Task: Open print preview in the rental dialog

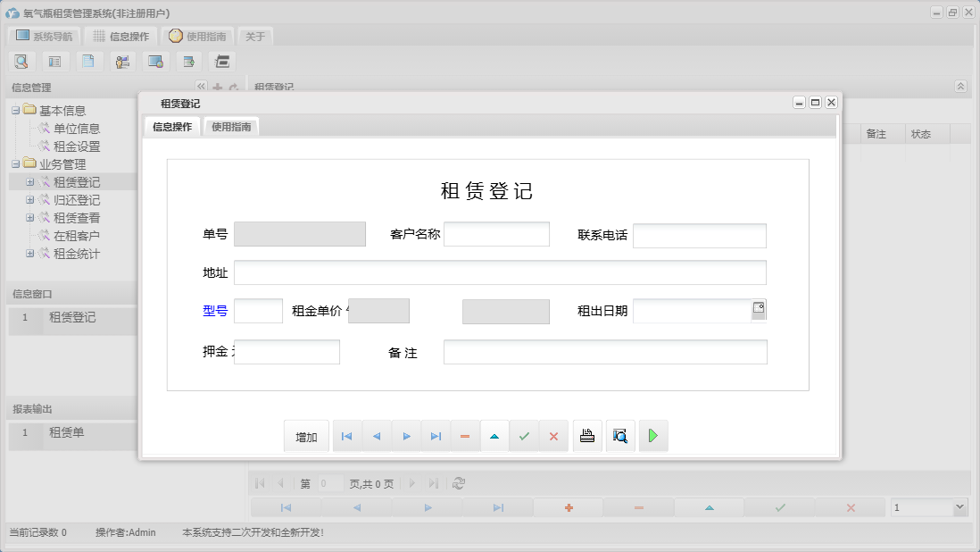Action: click(620, 435)
